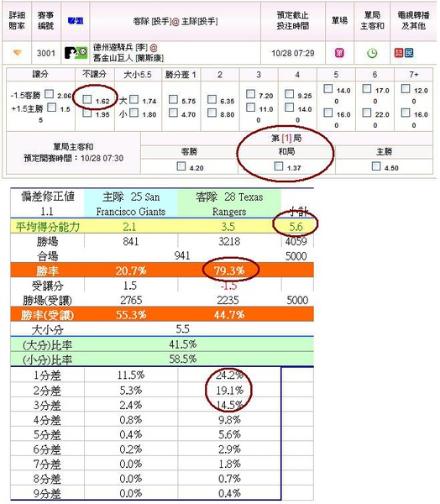Click the 79.3% win rate value
Screen dimensions: 440x504
(x=229, y=270)
